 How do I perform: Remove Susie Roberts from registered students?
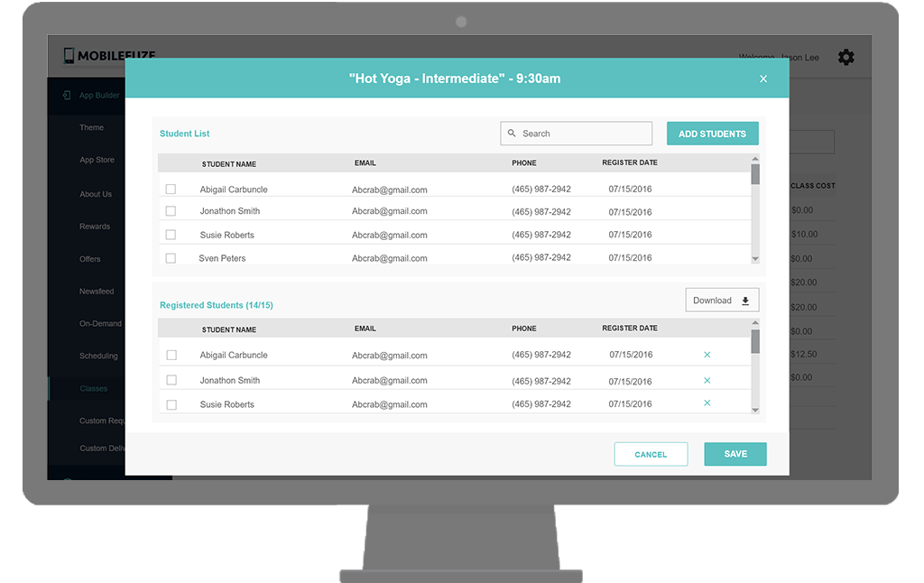707,403
